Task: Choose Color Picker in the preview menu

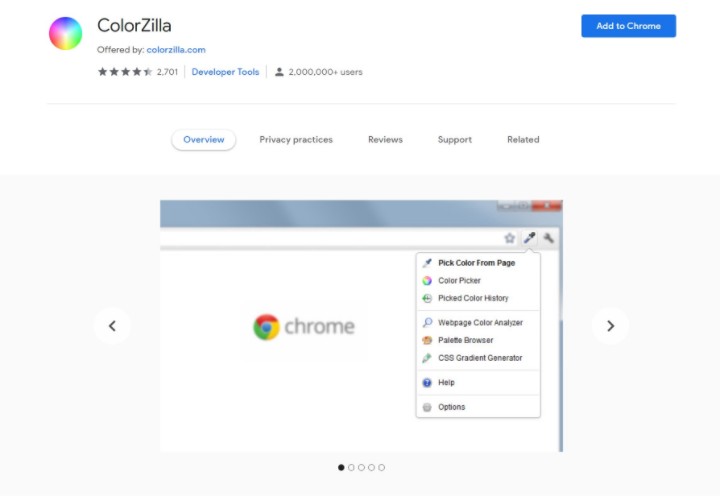Action: [459, 281]
